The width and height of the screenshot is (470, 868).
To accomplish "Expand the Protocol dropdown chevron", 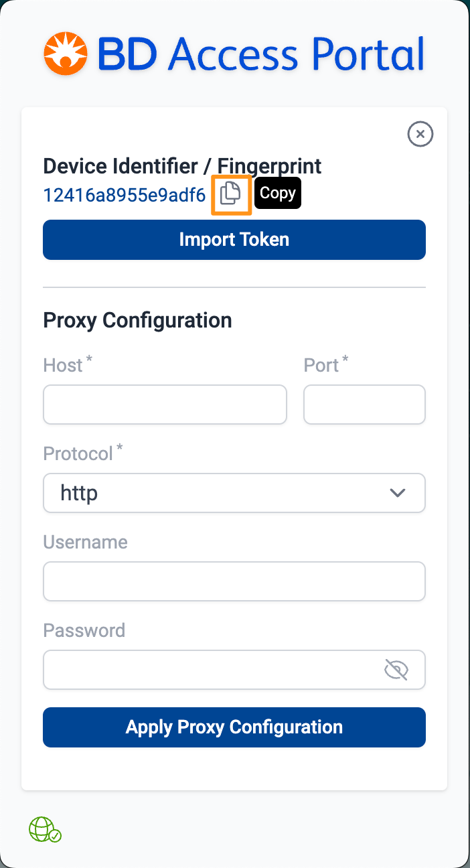I will coord(398,493).
